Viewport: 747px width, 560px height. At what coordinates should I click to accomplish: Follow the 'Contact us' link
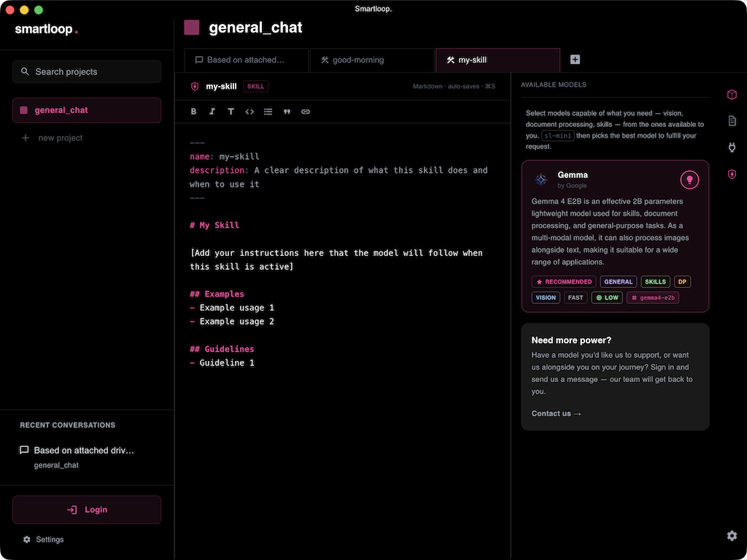point(556,413)
